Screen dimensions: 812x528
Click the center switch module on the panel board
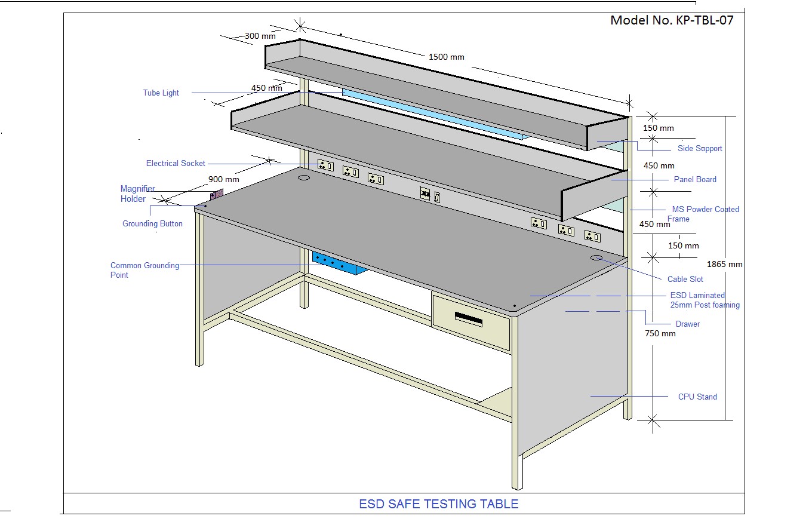425,194
